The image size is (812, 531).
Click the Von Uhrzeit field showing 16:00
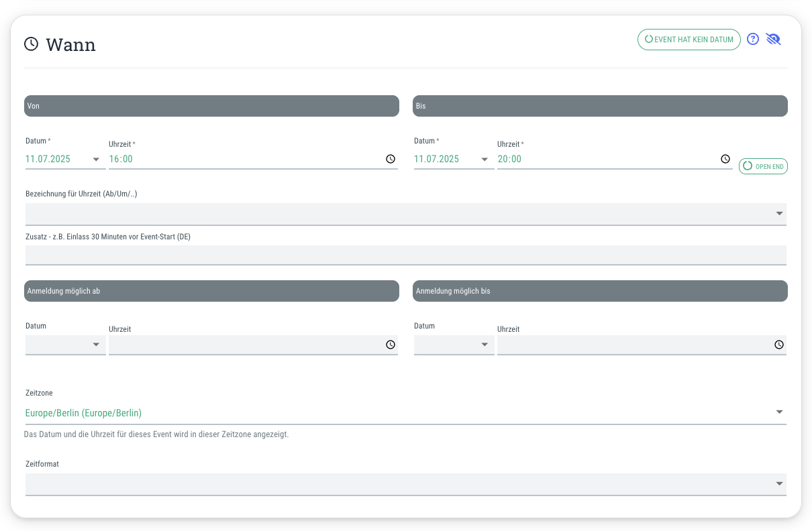[x=253, y=160]
